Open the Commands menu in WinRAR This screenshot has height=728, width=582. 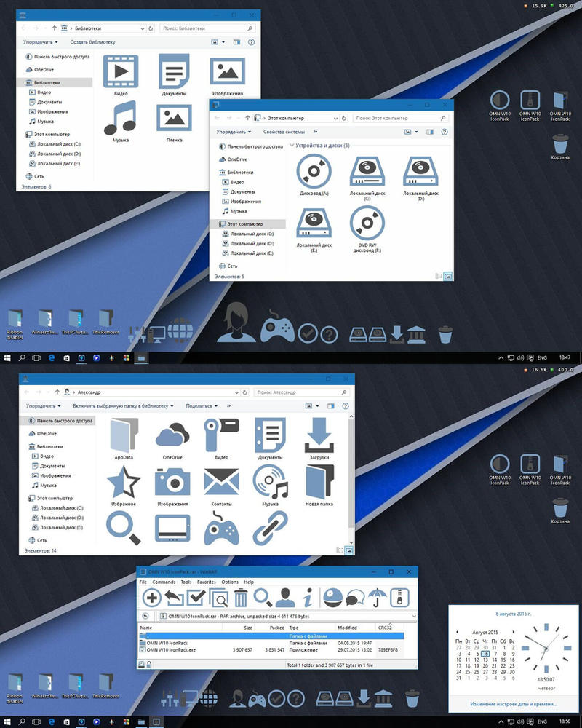(164, 582)
